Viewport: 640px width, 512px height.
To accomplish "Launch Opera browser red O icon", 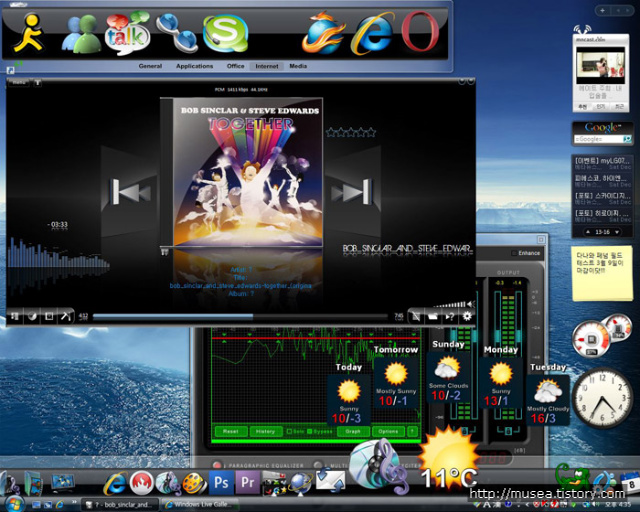I will [420, 32].
